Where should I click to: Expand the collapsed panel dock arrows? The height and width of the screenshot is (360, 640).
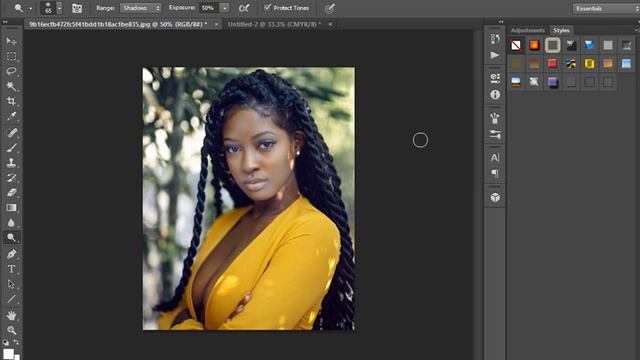(501, 22)
